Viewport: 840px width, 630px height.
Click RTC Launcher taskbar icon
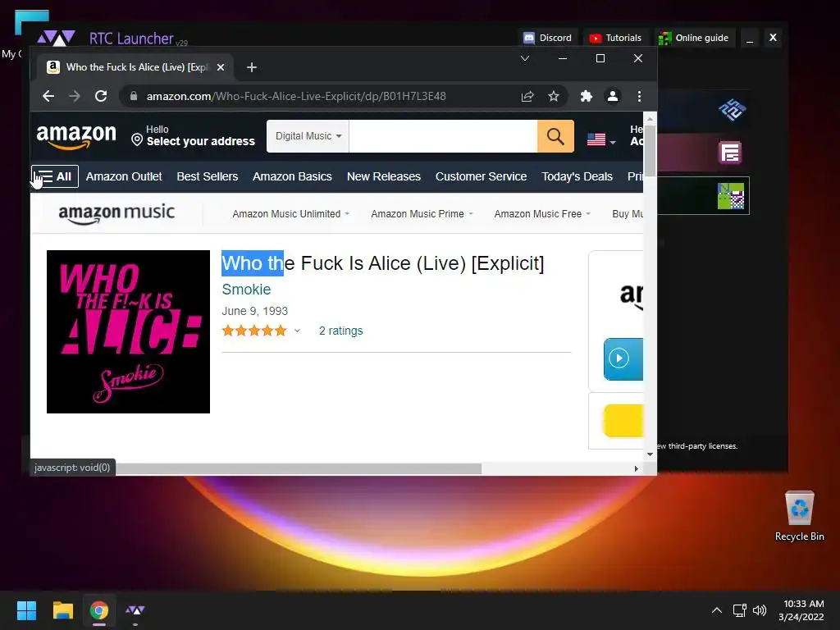[x=135, y=610]
